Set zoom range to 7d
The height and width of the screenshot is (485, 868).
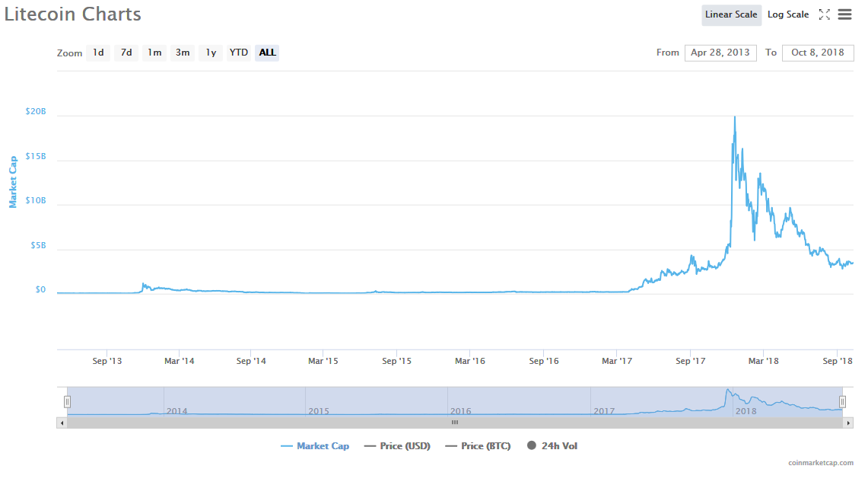(x=126, y=53)
